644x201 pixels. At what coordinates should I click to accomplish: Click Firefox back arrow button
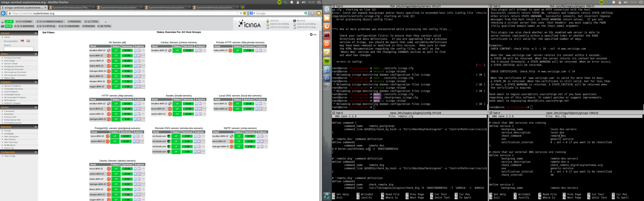pyautogui.click(x=3, y=13)
